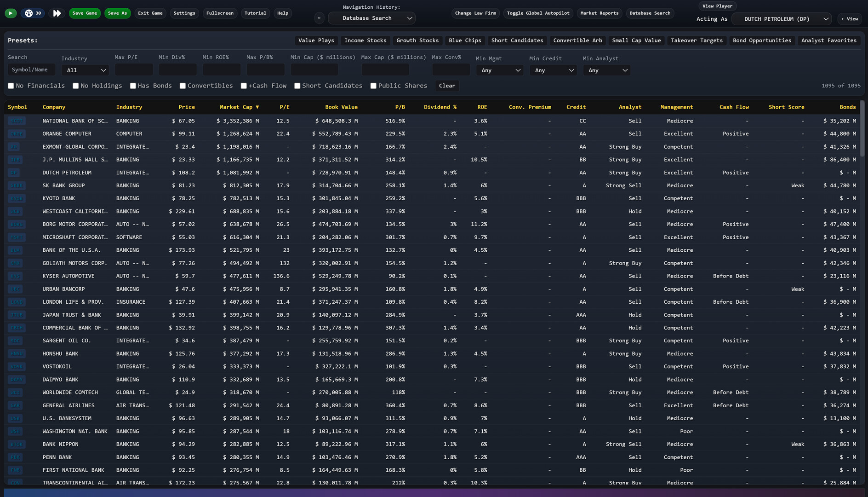This screenshot has width=868, height=497.
Task: Enable the Convertibles checkbox
Action: pyautogui.click(x=183, y=86)
